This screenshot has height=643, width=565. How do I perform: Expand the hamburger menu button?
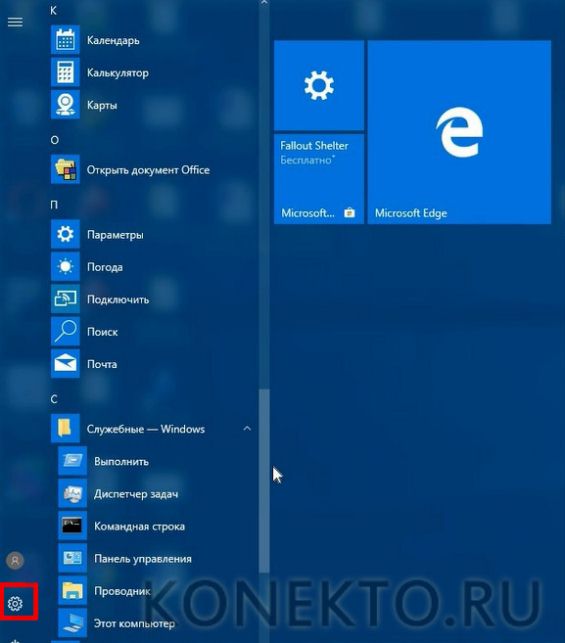[x=15, y=22]
